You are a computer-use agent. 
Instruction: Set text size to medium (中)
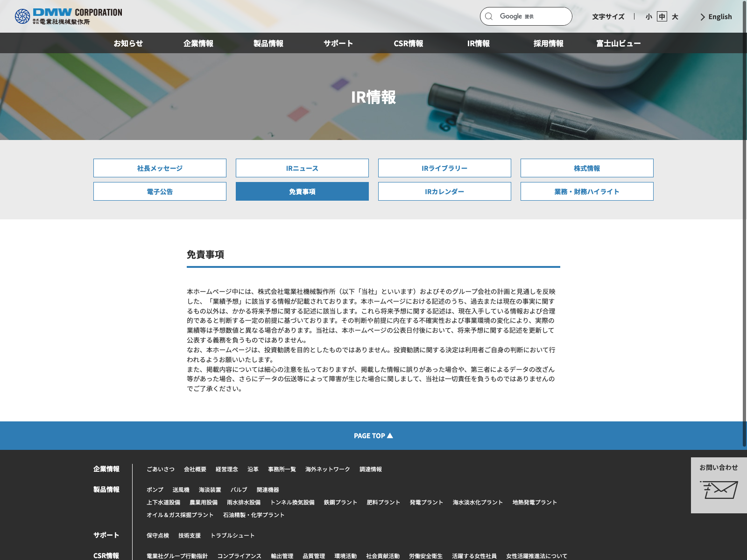(662, 17)
